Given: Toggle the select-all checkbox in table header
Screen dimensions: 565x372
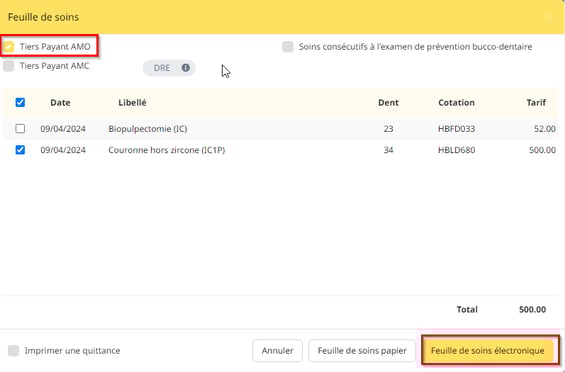Looking at the screenshot, I should pyautogui.click(x=20, y=102).
